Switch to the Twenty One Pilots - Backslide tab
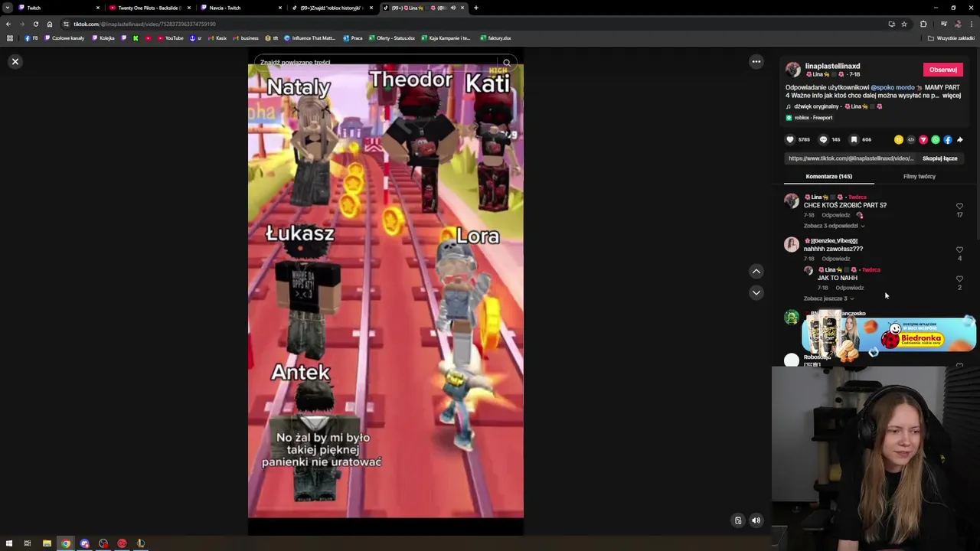Image resolution: width=980 pixels, height=551 pixels. (149, 8)
